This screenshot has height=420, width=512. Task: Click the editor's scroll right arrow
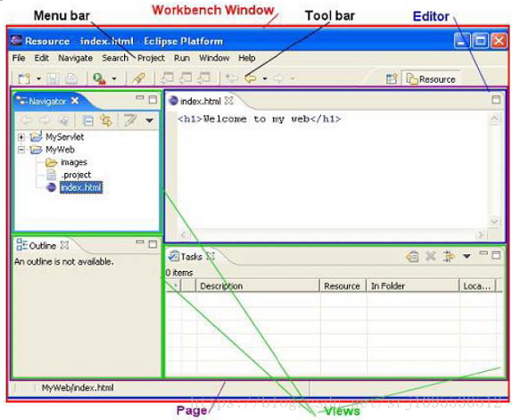tap(480, 235)
